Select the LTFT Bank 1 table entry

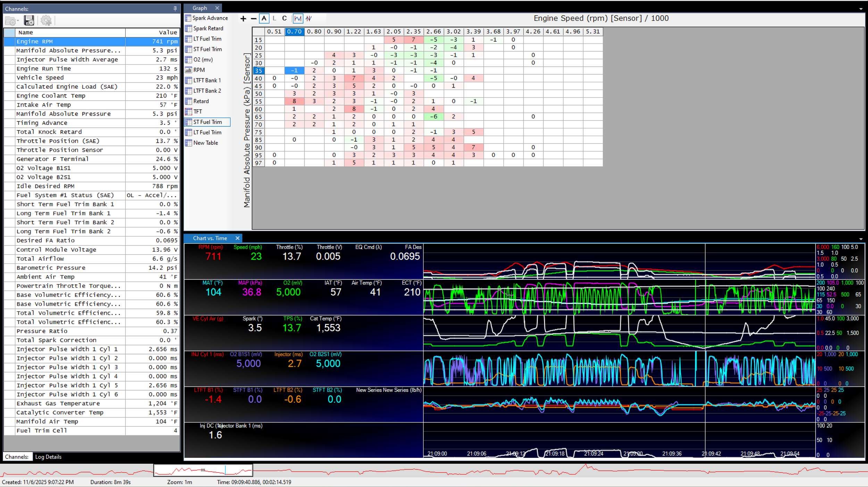click(207, 80)
